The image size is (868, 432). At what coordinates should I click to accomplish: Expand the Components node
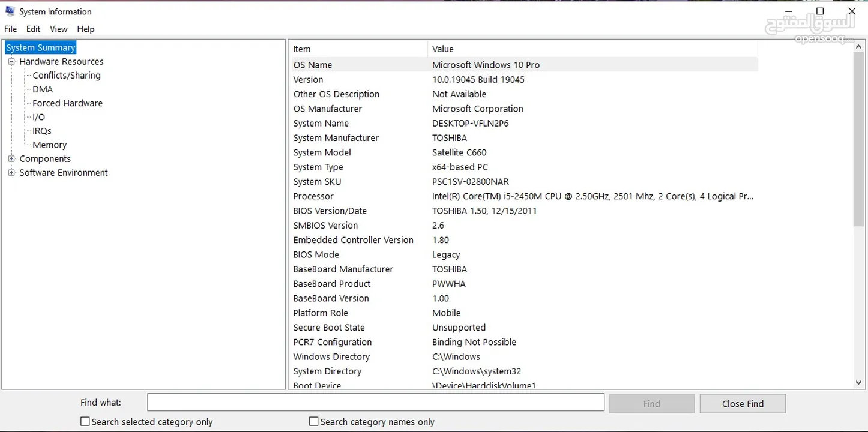[x=11, y=158]
